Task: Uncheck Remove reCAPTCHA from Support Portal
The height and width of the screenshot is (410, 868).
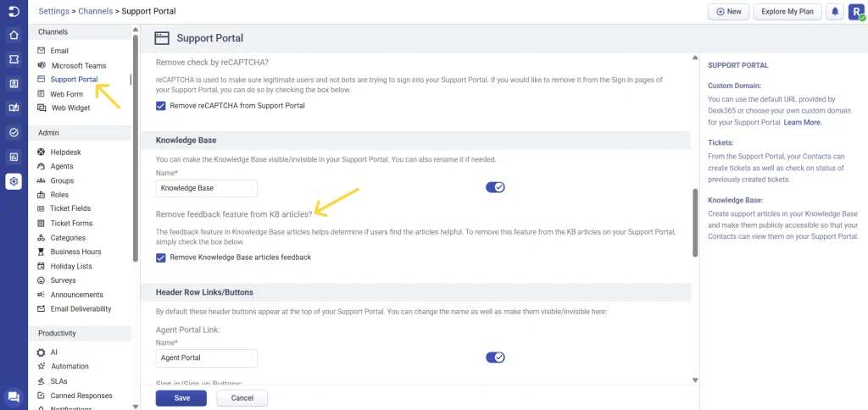Action: click(x=161, y=106)
